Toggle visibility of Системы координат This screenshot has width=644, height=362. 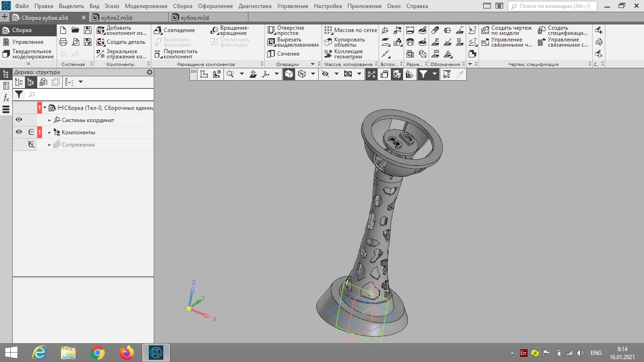click(x=18, y=120)
